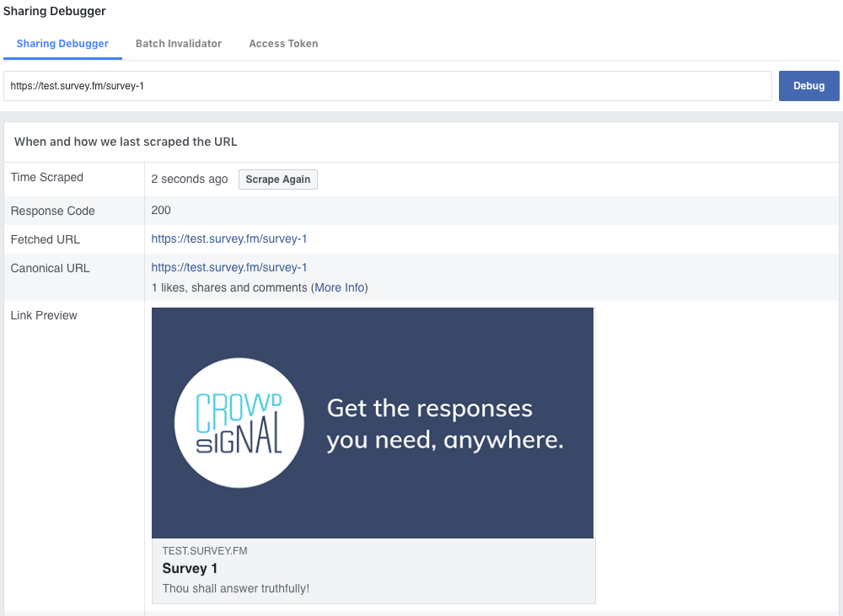This screenshot has width=843, height=616.
Task: Open the Canonical URL link
Action: tap(228, 268)
